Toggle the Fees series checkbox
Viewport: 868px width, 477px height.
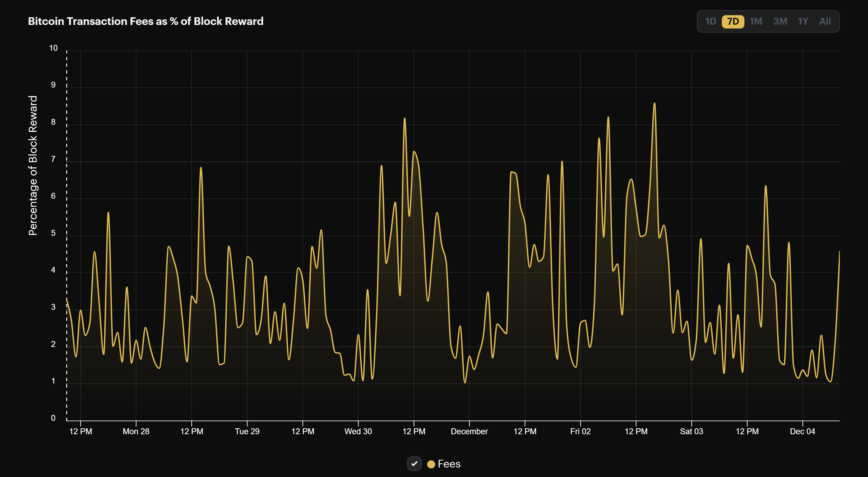click(415, 464)
